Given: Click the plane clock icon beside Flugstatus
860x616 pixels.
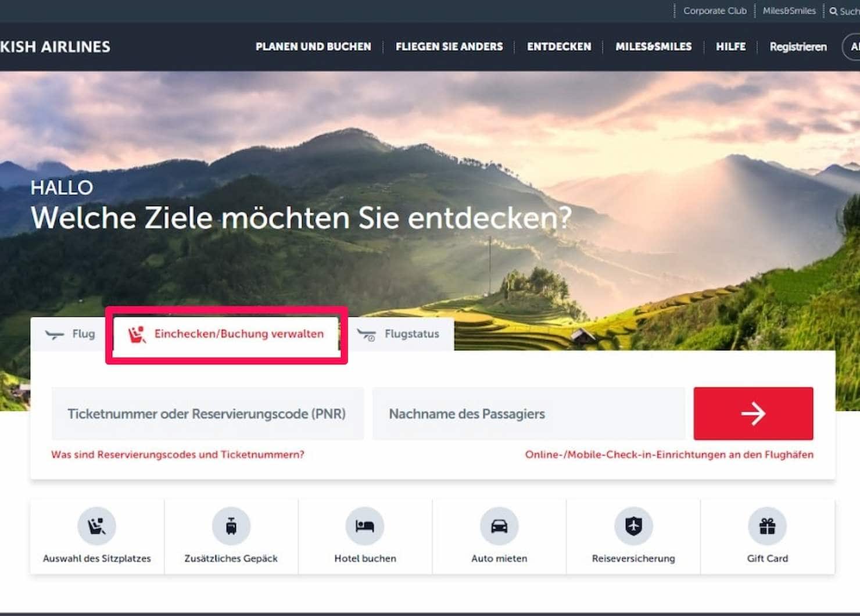Looking at the screenshot, I should click(367, 334).
